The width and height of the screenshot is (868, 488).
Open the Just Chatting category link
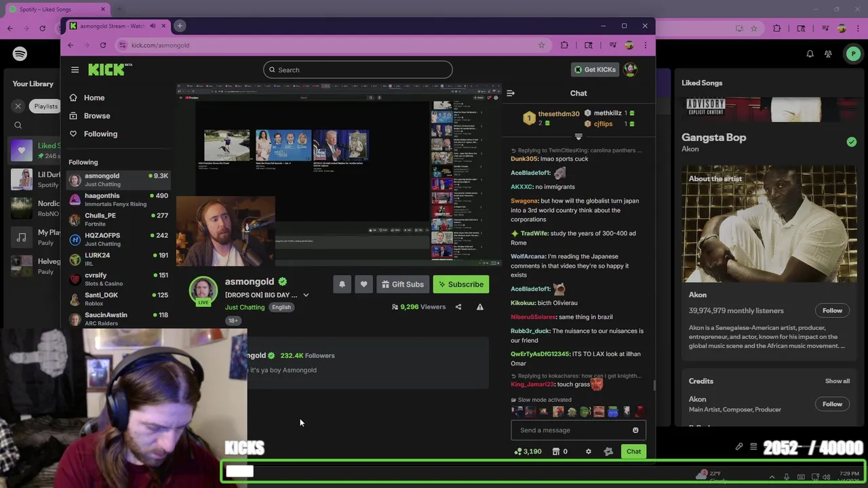[245, 307]
